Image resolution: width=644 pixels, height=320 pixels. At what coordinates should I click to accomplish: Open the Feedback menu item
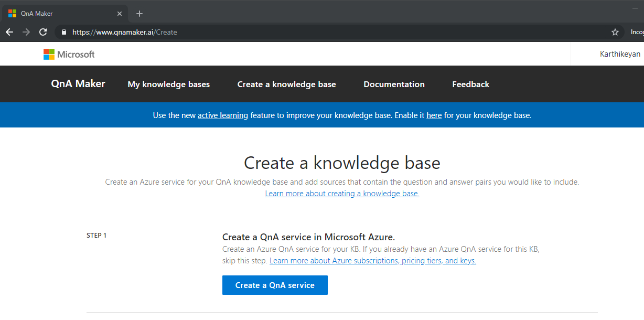pos(471,84)
